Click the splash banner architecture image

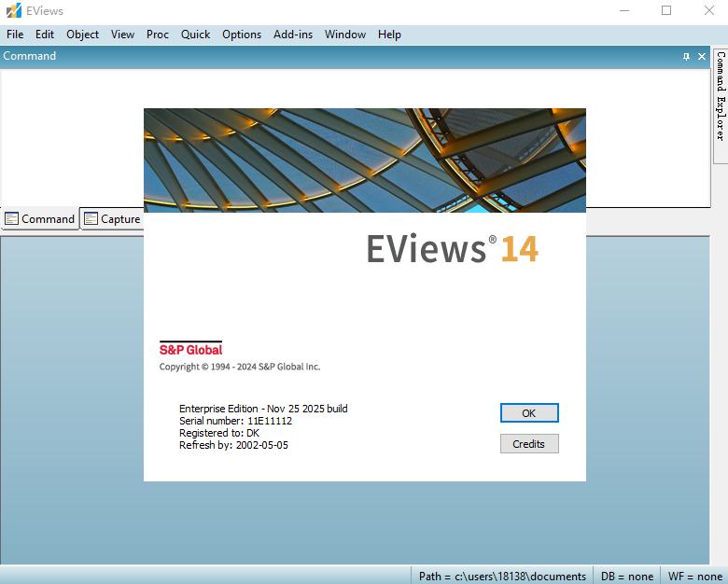click(365, 160)
